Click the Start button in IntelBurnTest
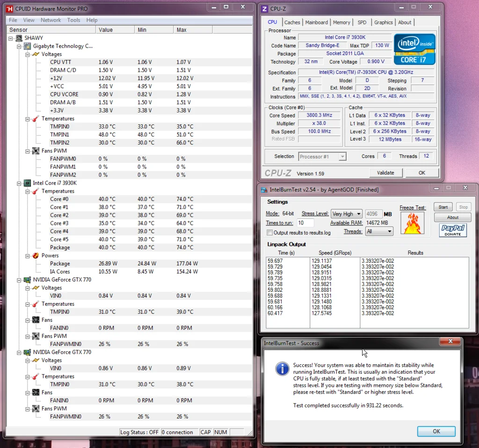The height and width of the screenshot is (448, 479). point(443,207)
